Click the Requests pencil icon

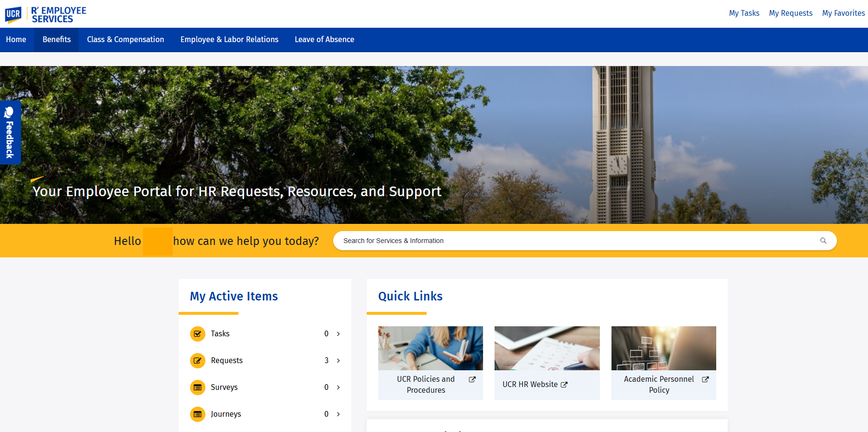197,361
